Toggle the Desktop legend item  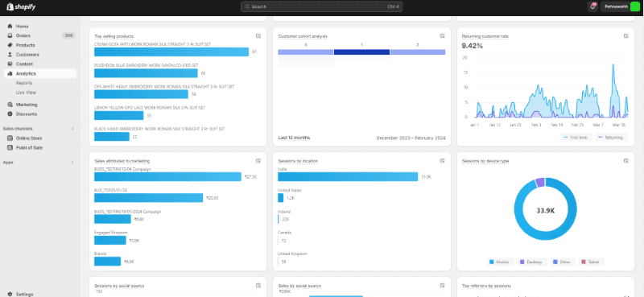click(x=532, y=262)
